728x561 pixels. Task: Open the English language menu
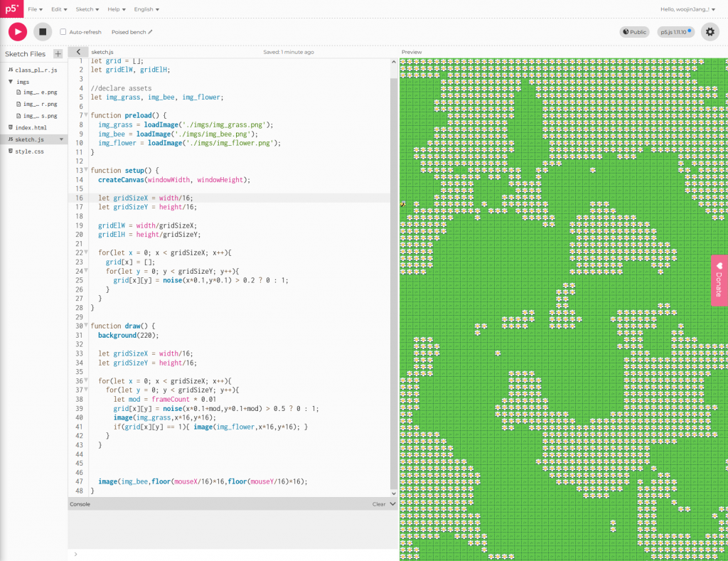pyautogui.click(x=146, y=9)
